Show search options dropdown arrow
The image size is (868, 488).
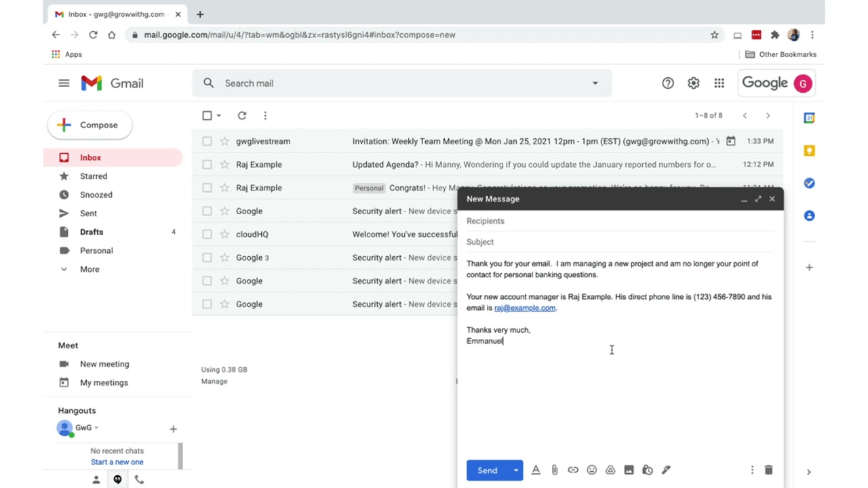click(x=595, y=83)
